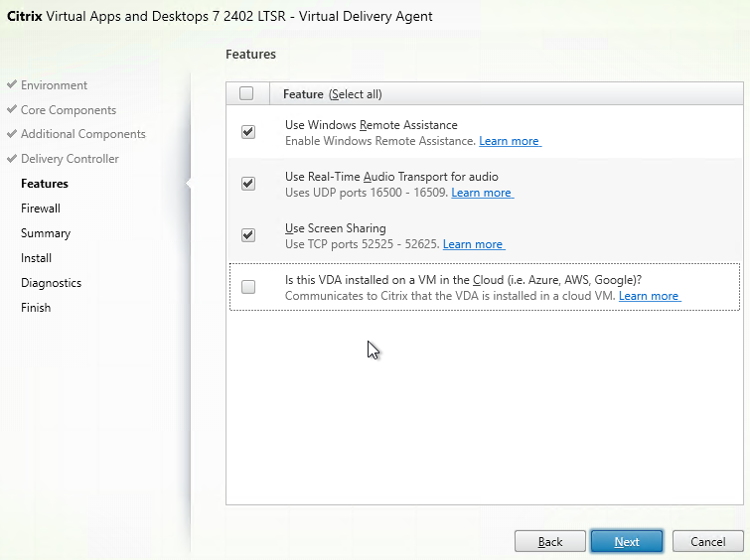This screenshot has height=560, width=750.
Task: Click the 'Use Windows Remote Assistance' label
Action: point(372,125)
